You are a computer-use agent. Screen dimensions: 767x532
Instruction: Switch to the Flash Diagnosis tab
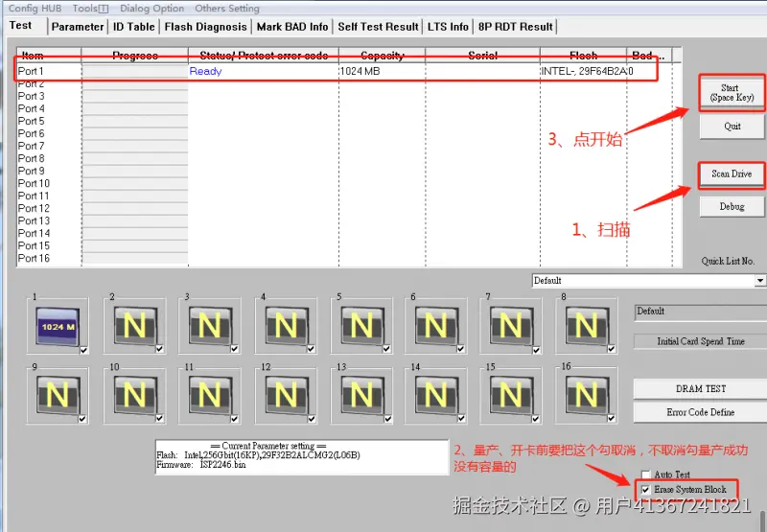205,27
